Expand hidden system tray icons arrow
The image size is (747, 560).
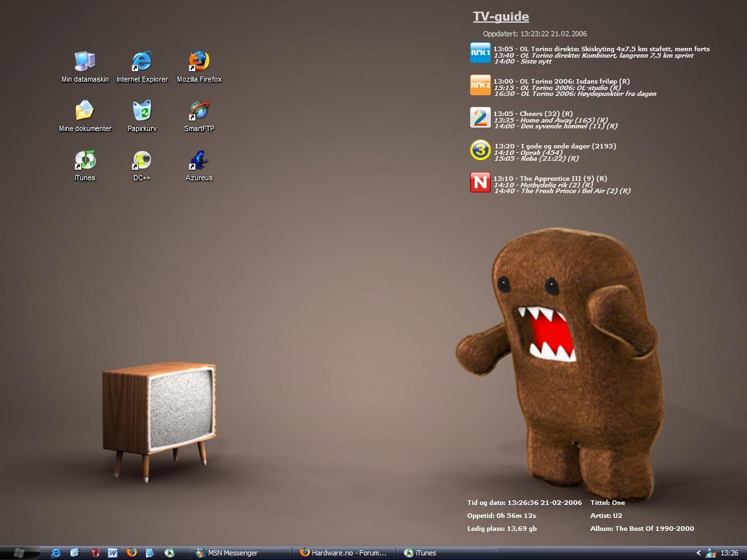(698, 553)
